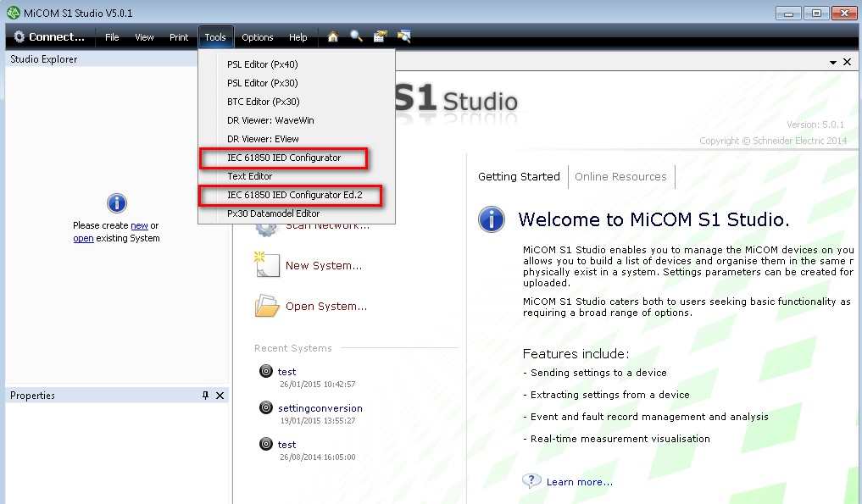Click the New System... link
862x504 pixels.
(x=323, y=265)
